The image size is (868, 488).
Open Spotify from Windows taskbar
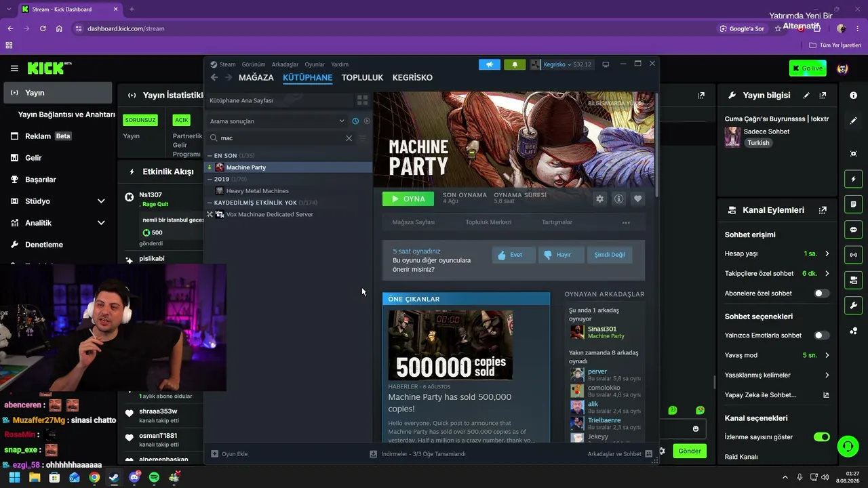pos(154,477)
